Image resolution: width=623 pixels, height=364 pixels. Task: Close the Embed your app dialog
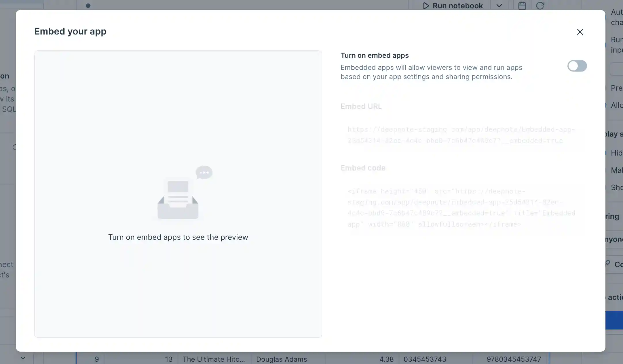580,32
